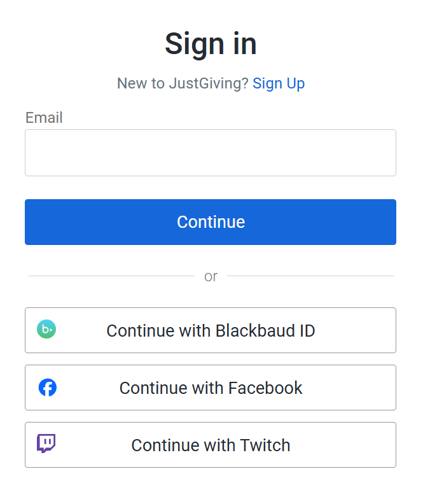Image resolution: width=430 pixels, height=504 pixels.
Task: Click the purple Twitch logo icon
Action: click(x=46, y=444)
